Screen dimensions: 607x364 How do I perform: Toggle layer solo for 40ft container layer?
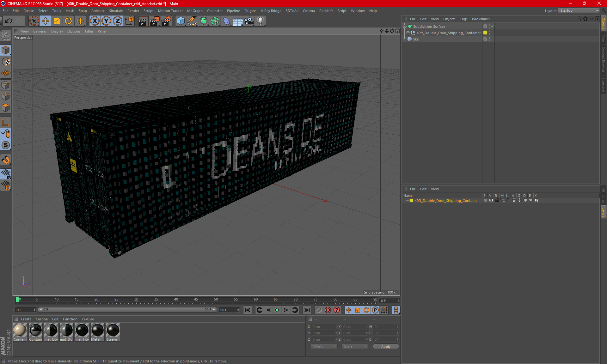485,200
